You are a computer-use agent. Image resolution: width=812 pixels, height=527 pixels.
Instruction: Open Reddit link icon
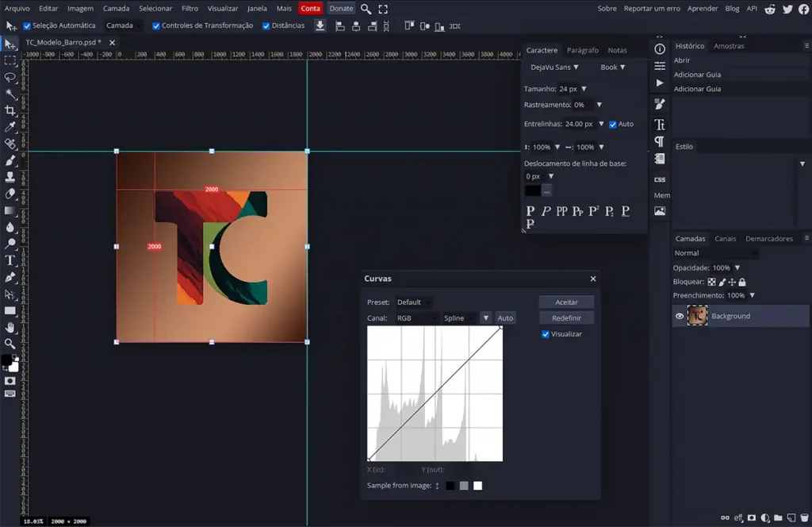click(770, 9)
